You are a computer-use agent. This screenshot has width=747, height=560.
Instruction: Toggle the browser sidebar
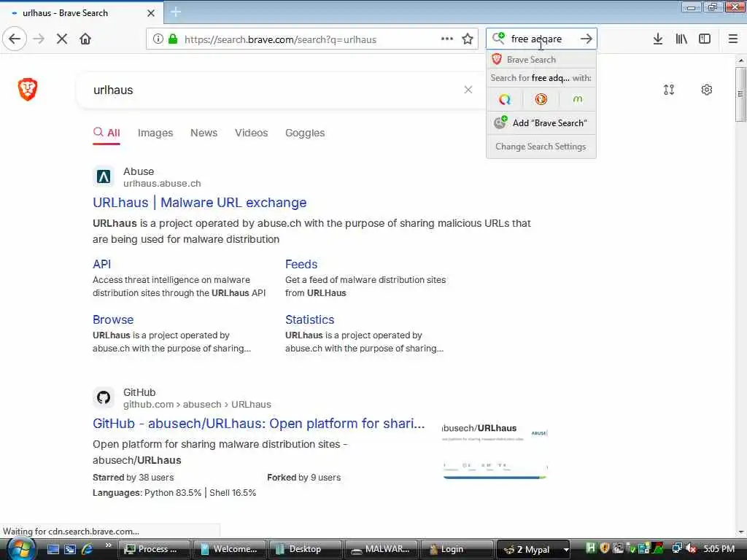705,39
